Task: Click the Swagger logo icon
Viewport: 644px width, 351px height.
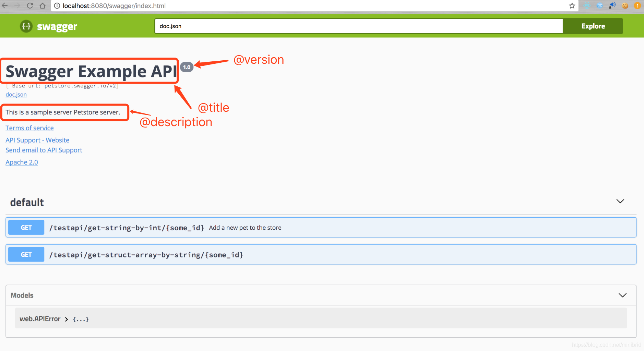Action: 26,26
